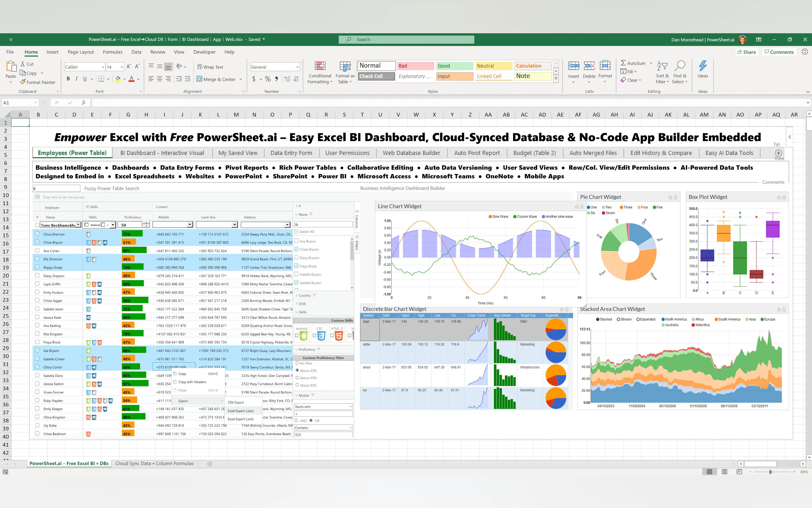Open the Starts with mobile filter dropdown
Screen dimensions: 812x508
pos(323,407)
